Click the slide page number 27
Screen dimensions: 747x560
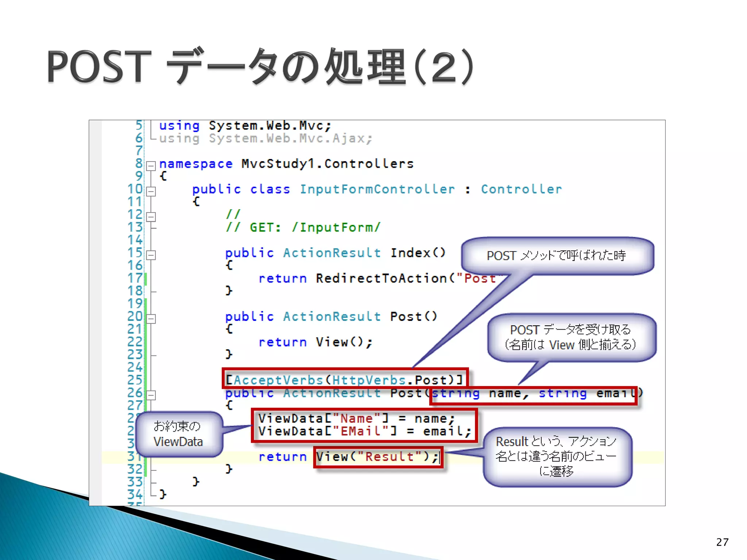[722, 542]
